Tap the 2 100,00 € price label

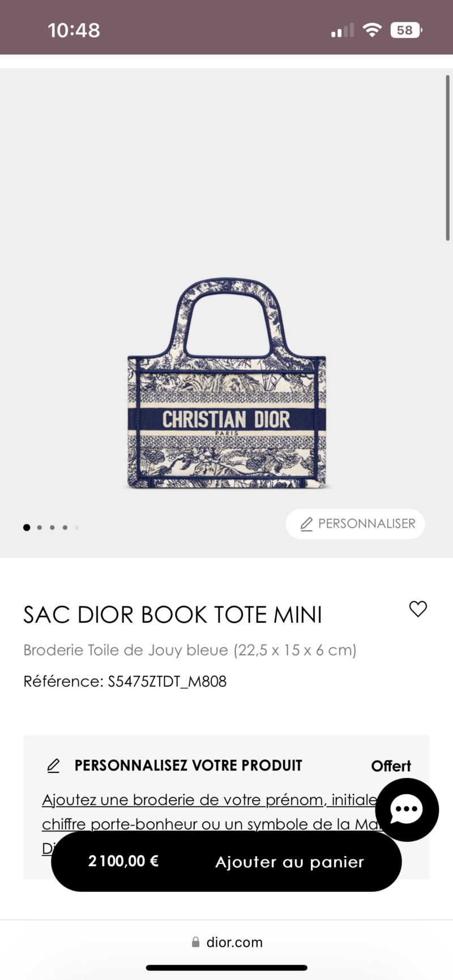pos(123,861)
